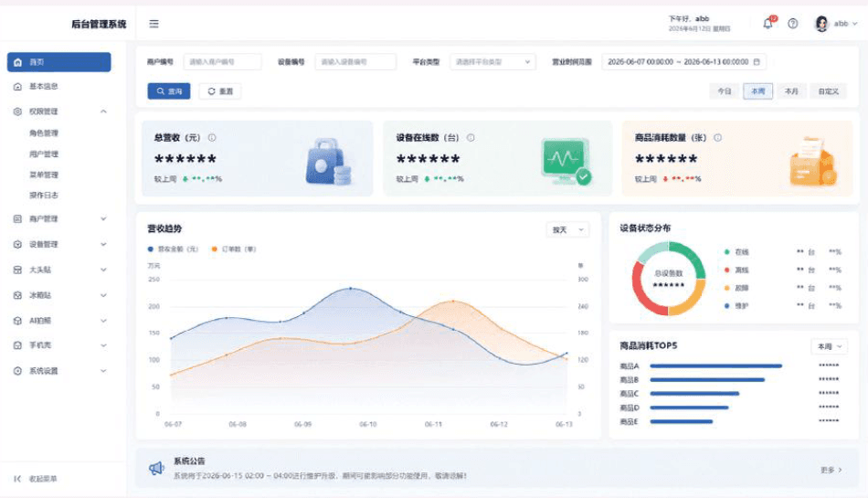868x498 pixels.
Task: Select the 首页 menu item
Action: point(58,62)
